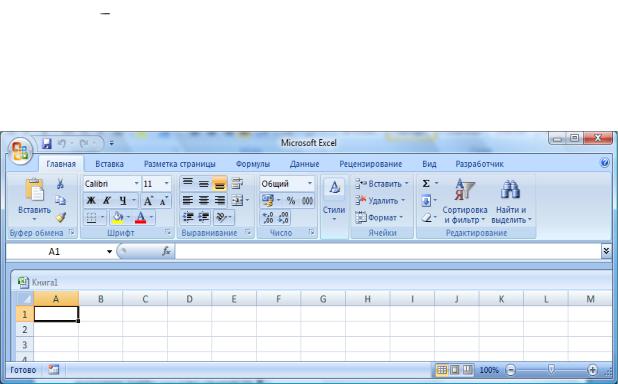The height and width of the screenshot is (384, 618).
Task: Customize Quick Access Toolbar dropdown
Action: tap(112, 144)
